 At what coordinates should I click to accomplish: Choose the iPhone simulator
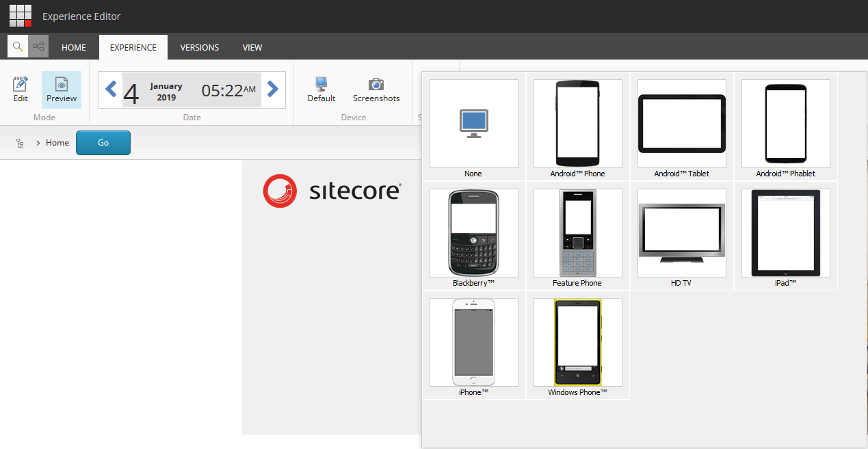coord(474,345)
